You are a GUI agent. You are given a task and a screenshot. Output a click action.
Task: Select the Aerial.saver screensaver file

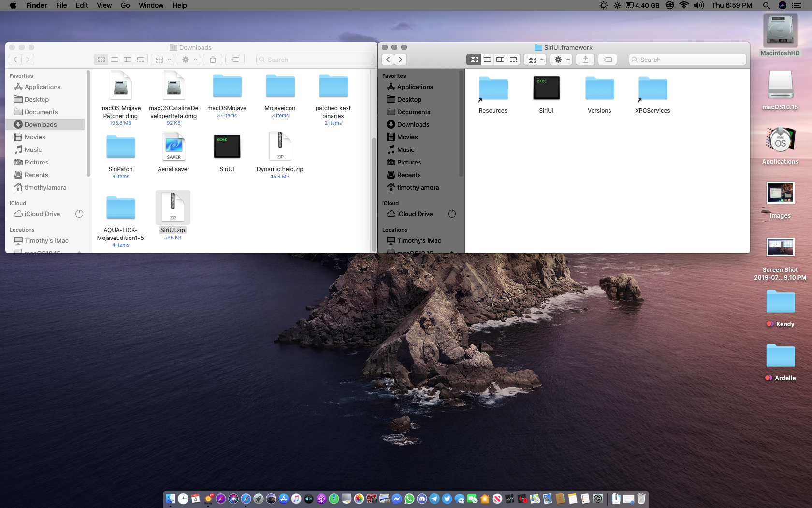coord(174,147)
